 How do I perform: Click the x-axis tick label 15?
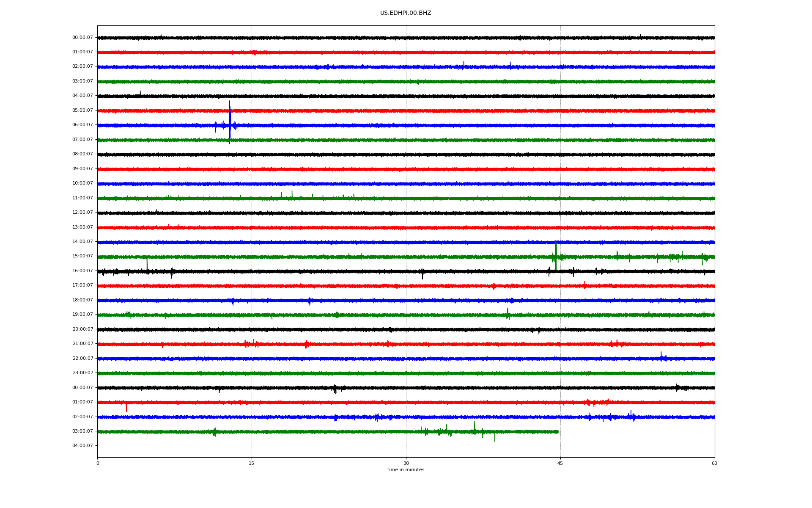coord(252,463)
